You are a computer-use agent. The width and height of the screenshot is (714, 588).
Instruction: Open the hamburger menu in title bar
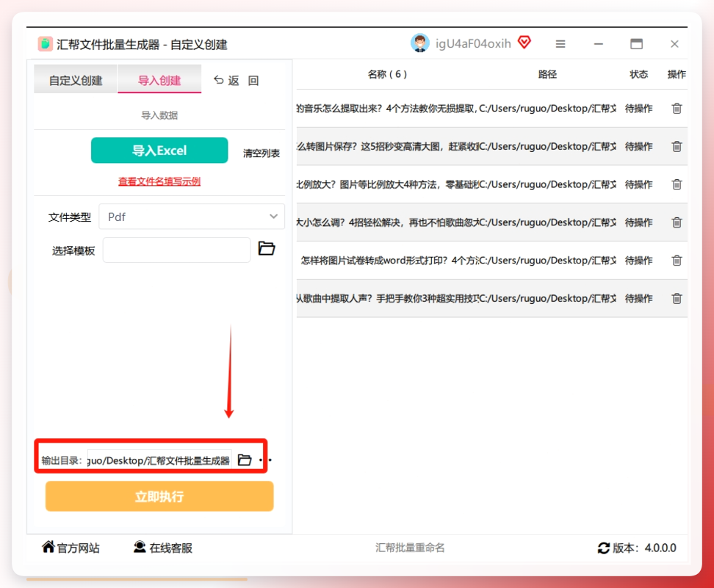click(x=560, y=44)
